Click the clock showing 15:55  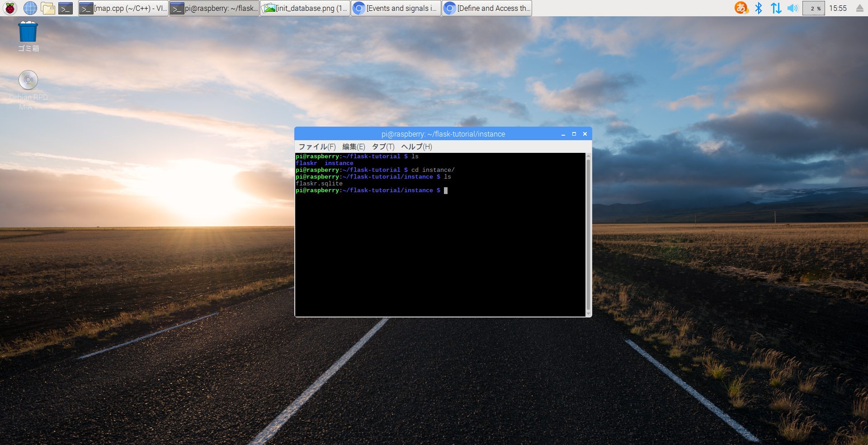pos(838,8)
